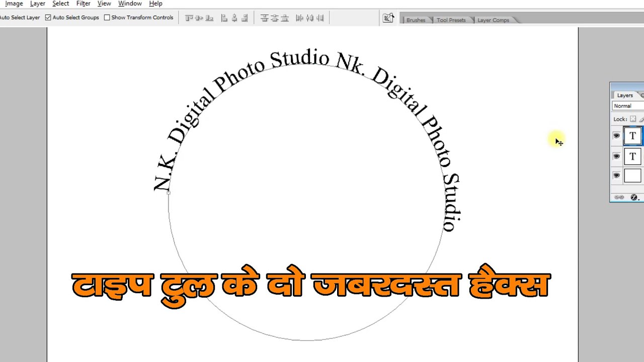
Task: Click the Align Top Edges icon
Action: pos(189,18)
